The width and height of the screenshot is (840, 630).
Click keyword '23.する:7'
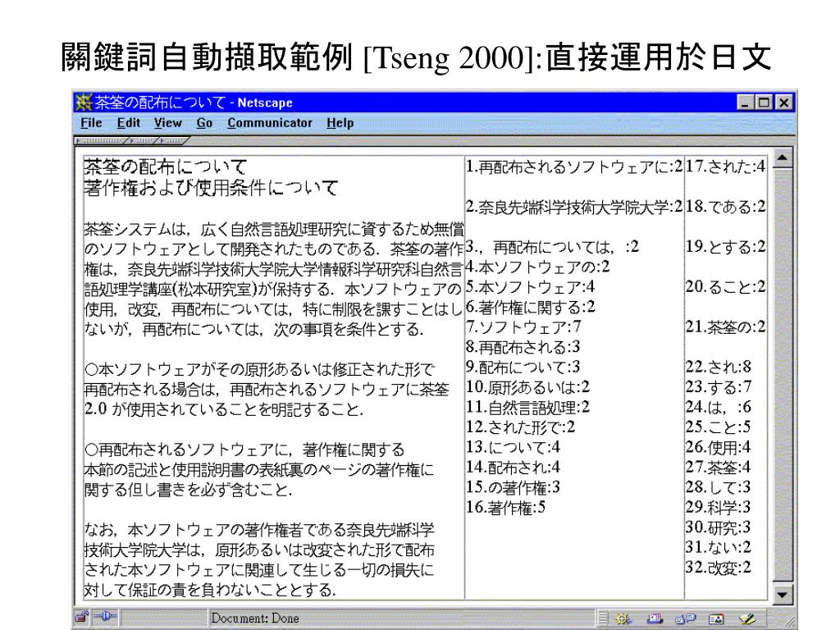pyautogui.click(x=719, y=387)
